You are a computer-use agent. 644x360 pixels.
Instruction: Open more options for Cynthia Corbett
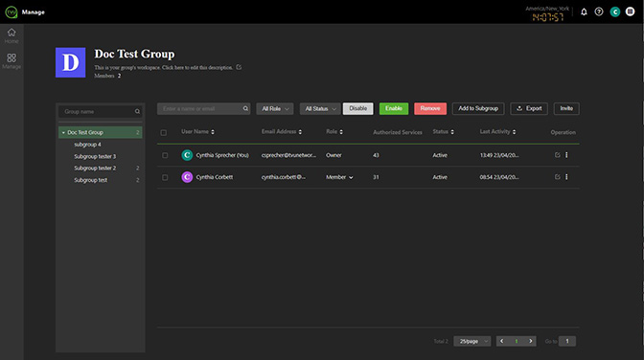coord(566,177)
